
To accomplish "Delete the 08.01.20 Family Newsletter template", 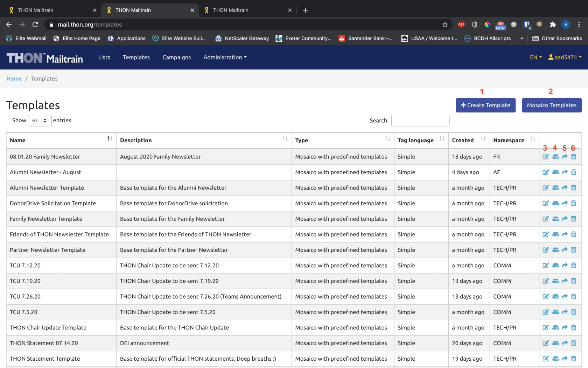I will 574,157.
